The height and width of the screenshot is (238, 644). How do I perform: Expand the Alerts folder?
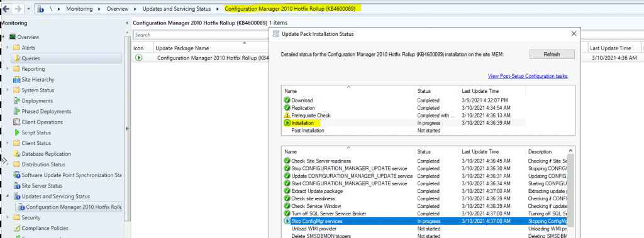click(x=8, y=48)
